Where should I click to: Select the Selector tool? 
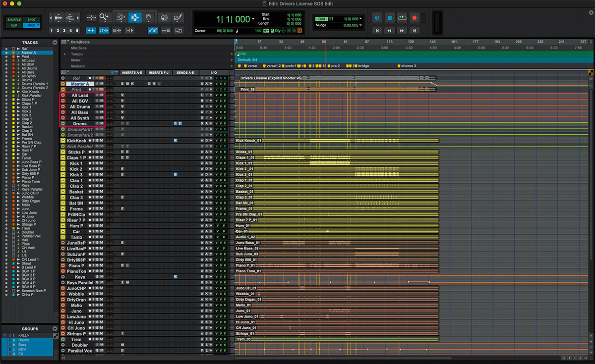(135, 17)
